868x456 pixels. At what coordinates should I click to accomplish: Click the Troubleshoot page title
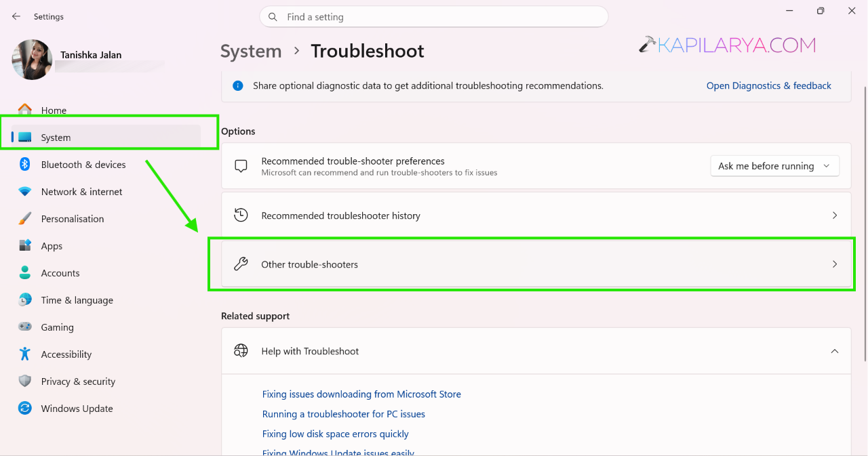[x=368, y=51]
